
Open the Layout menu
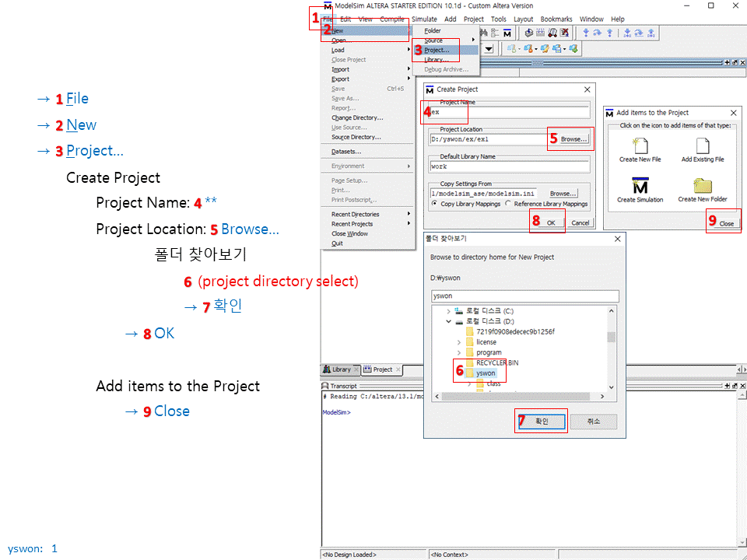(x=523, y=19)
